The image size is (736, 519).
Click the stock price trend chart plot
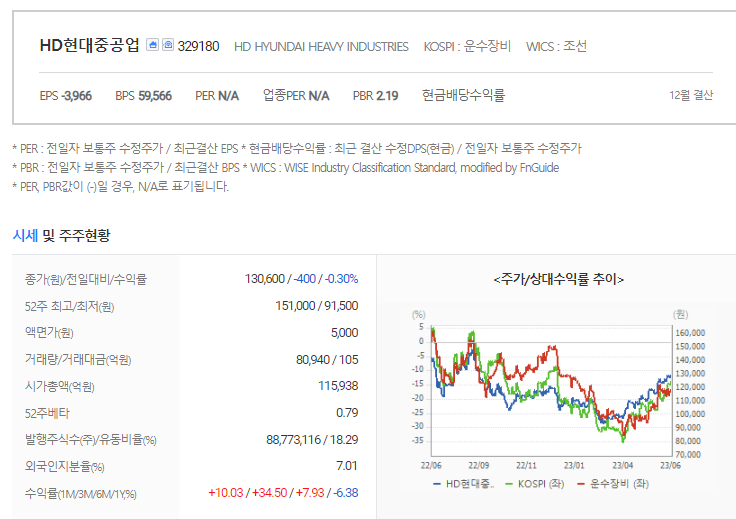551,390
